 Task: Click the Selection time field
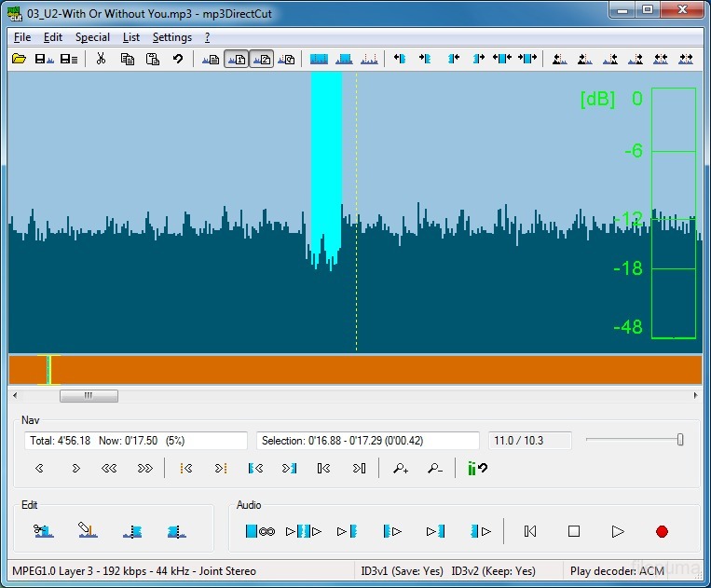[367, 441]
